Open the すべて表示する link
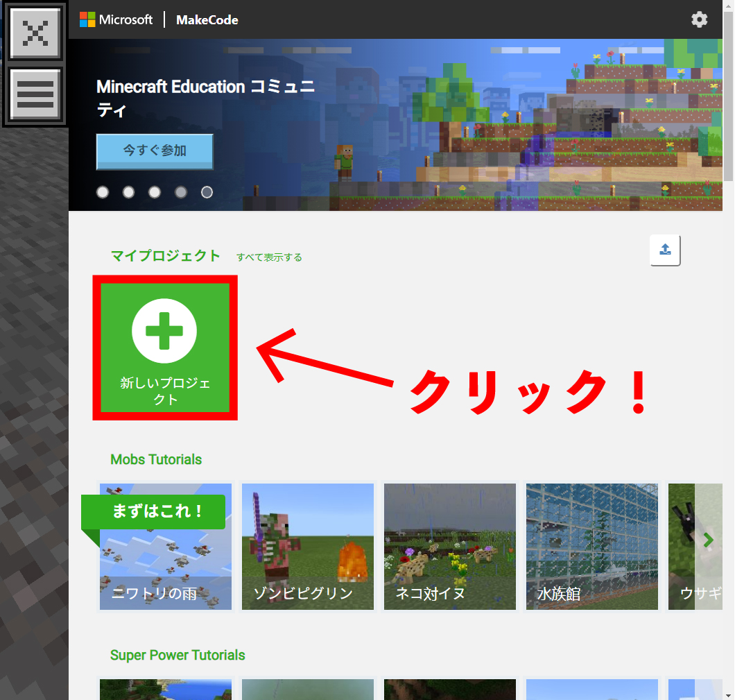The image size is (735, 700). [x=269, y=257]
